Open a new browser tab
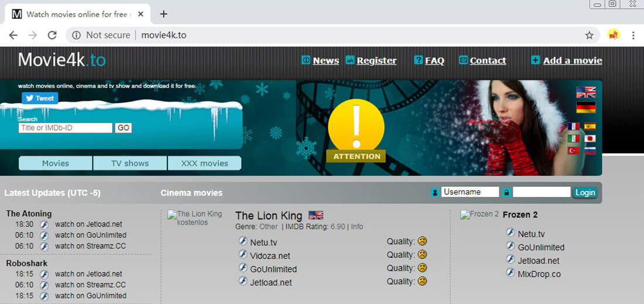Viewport: 644px width, 304px height. point(163,14)
